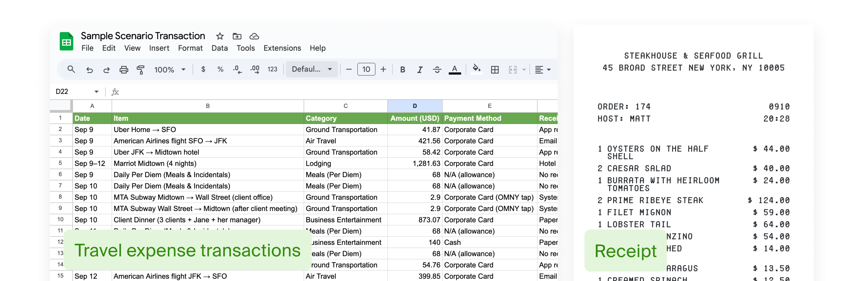This screenshot has width=868, height=281.
Task: Toggle bold formatting
Action: 402,70
